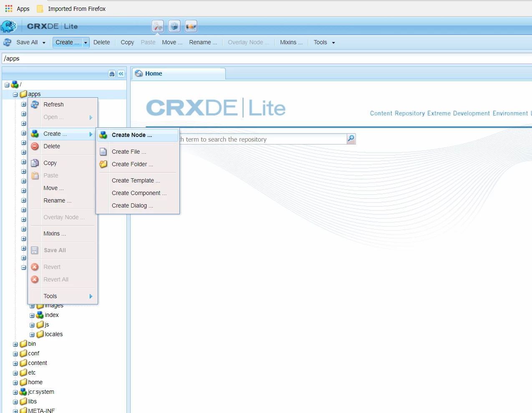Click the CRXDE Lite logo icon
532x413 pixels.
click(8, 26)
